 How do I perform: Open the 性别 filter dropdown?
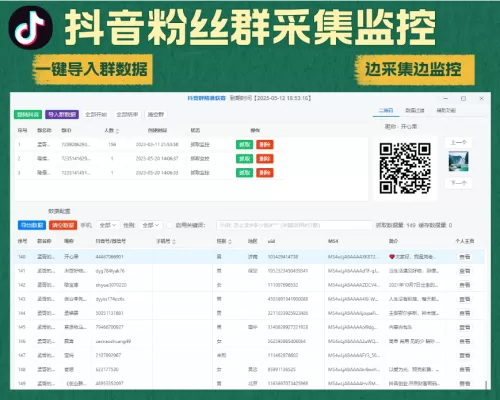[151, 225]
